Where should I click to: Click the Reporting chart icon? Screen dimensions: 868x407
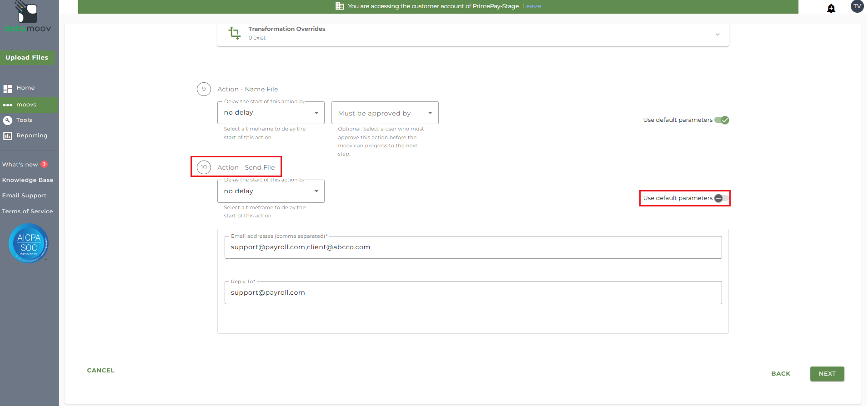tap(8, 136)
